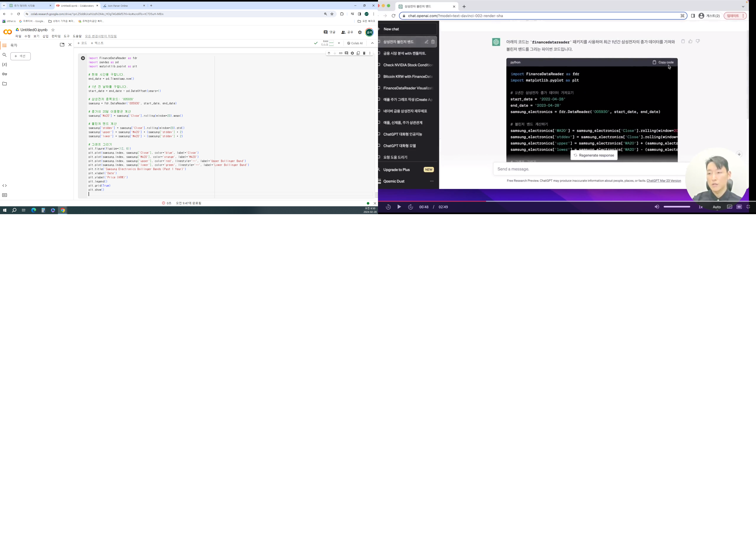
Task: Close the 목차 sidebar panel
Action: (70, 45)
